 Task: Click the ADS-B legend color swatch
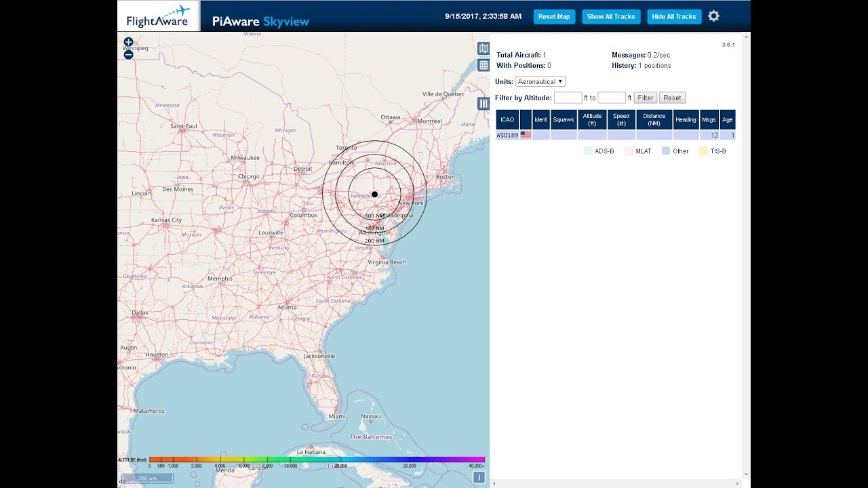pyautogui.click(x=588, y=151)
